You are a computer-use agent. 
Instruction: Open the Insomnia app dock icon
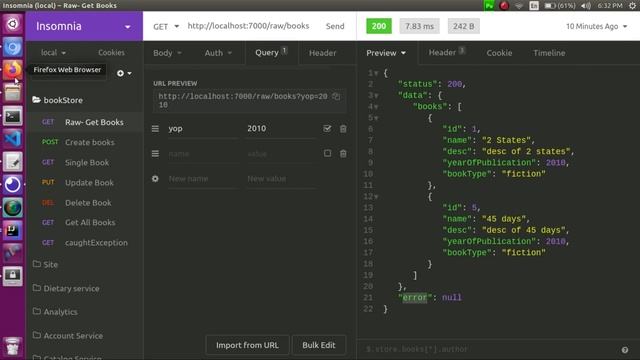click(x=13, y=185)
